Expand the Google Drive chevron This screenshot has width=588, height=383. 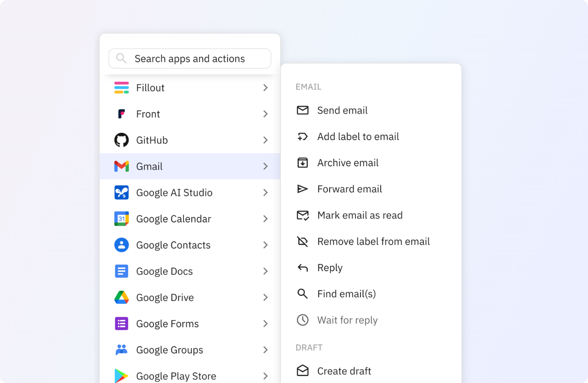(265, 297)
